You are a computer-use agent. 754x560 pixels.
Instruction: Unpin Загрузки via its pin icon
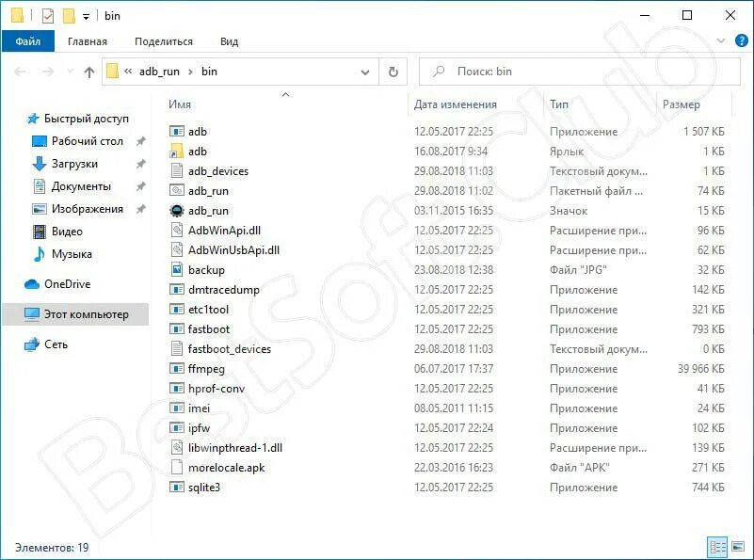point(140,164)
